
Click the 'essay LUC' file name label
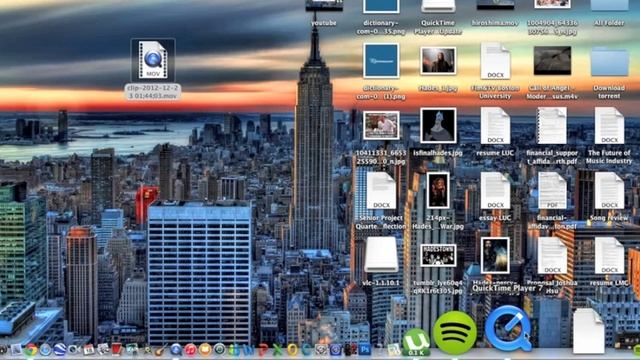pos(495,218)
